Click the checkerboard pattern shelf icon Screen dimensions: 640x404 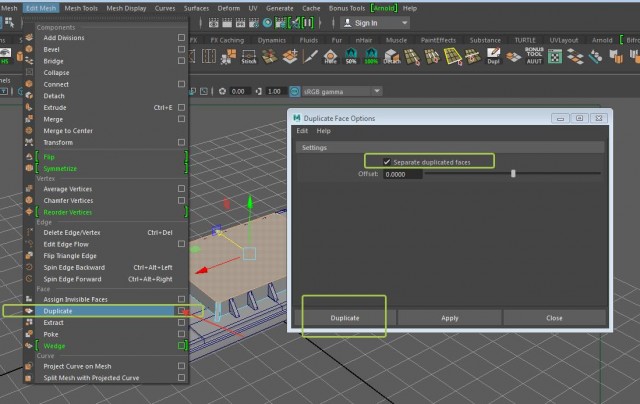click(555, 57)
